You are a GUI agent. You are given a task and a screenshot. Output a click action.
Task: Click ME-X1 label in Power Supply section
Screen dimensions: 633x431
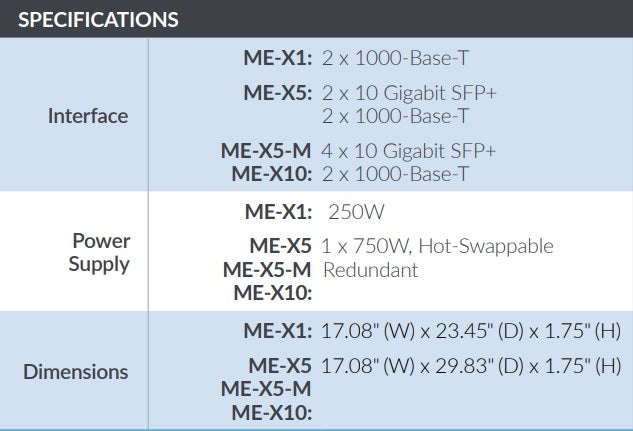coord(278,212)
